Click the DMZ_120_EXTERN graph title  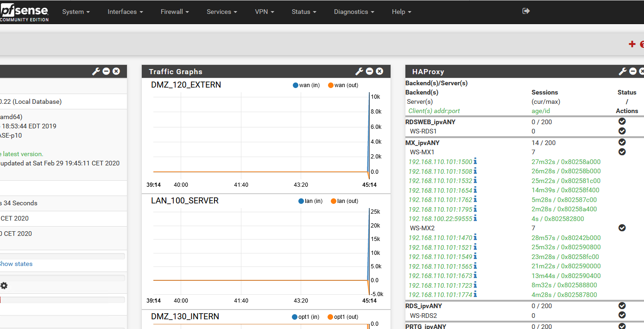(x=186, y=85)
